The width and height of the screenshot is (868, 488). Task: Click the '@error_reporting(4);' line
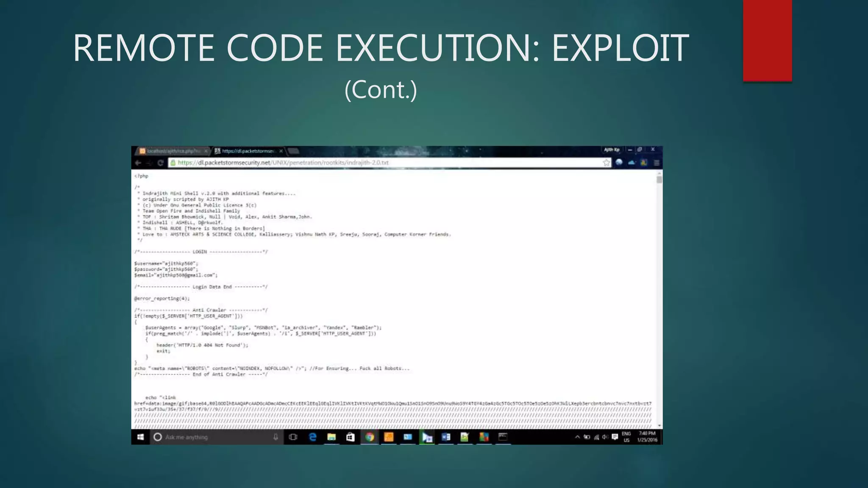tap(162, 298)
